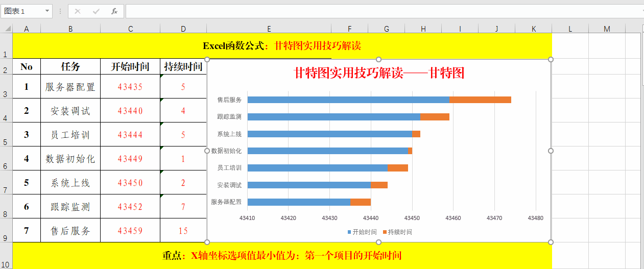Screen dimensions: 644x269
Task: Click the cell 服务器配置 in task column
Action: click(70, 87)
